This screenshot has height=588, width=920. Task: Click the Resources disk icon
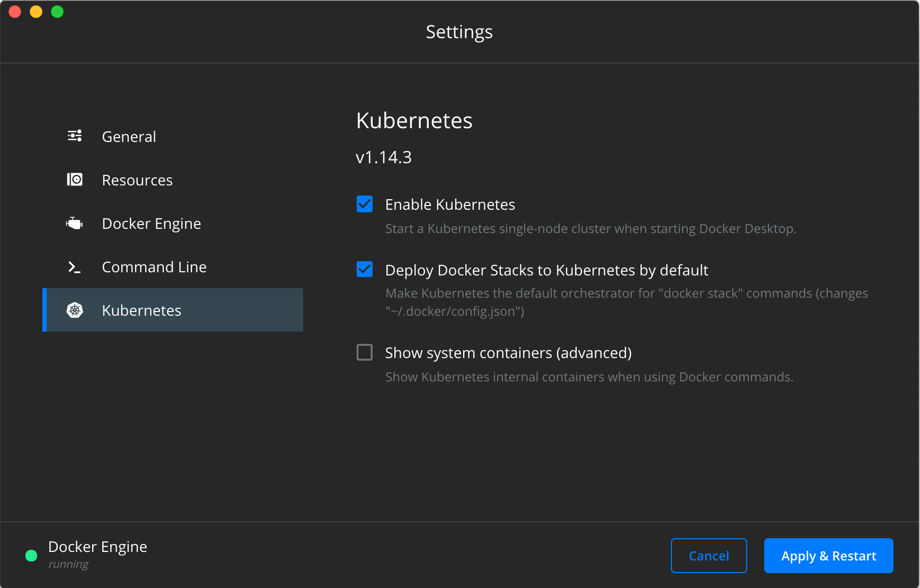click(x=75, y=180)
